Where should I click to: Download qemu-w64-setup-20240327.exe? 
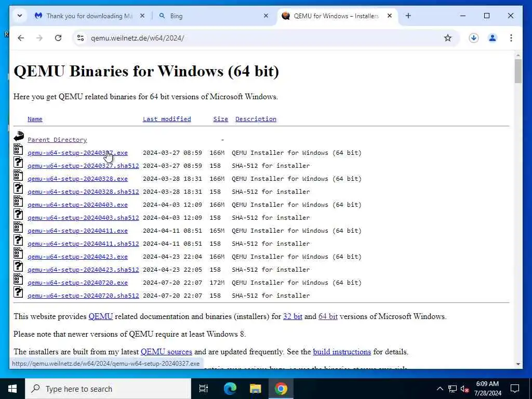(x=78, y=153)
